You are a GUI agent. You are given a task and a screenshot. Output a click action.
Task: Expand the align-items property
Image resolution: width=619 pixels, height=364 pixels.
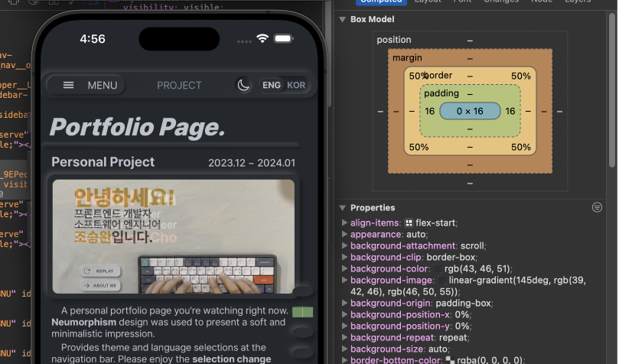(344, 223)
